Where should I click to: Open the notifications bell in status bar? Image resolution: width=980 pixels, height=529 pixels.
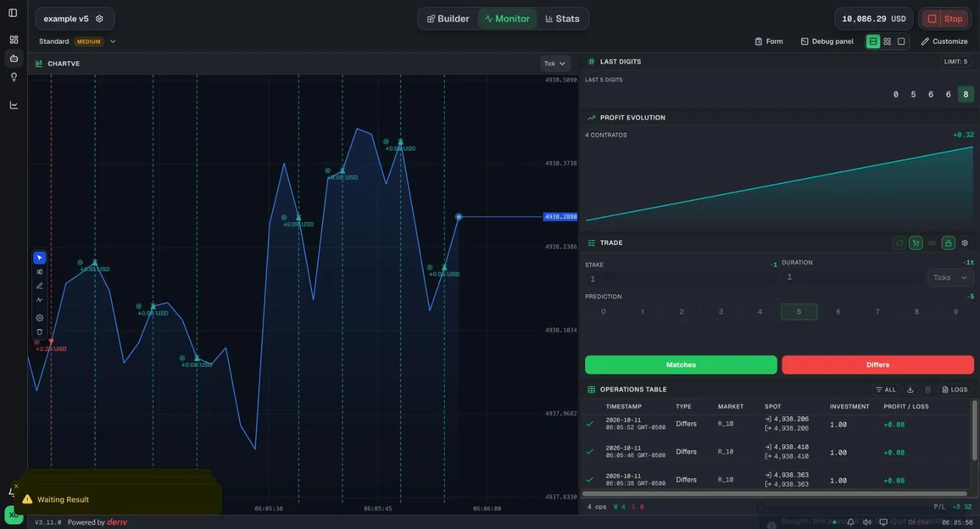[851, 522]
